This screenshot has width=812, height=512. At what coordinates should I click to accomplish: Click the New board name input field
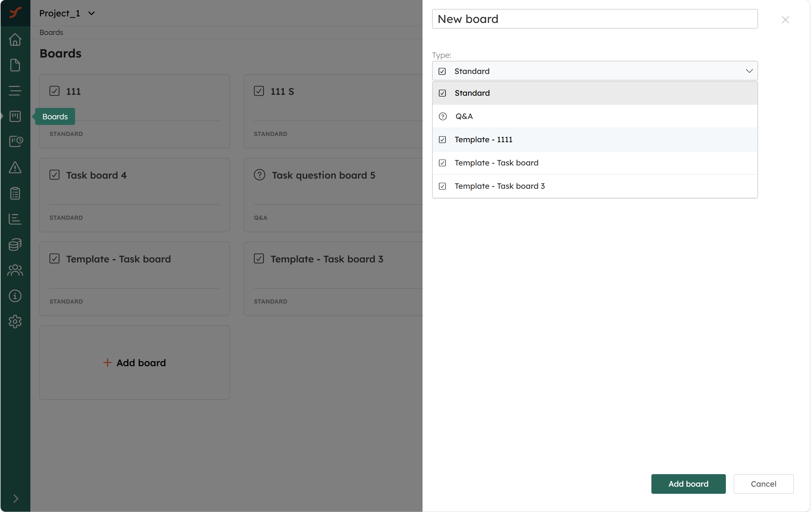point(595,19)
